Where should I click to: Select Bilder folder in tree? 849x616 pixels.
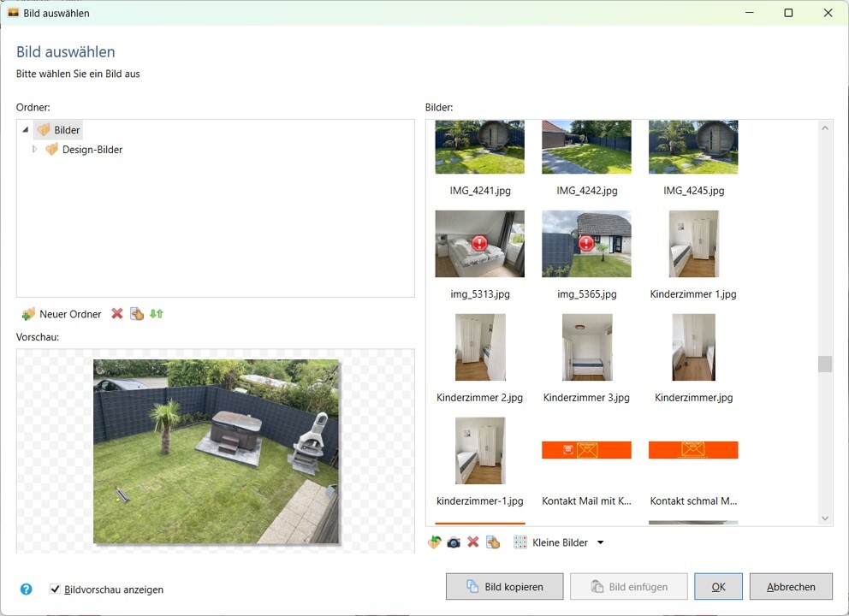(x=67, y=130)
